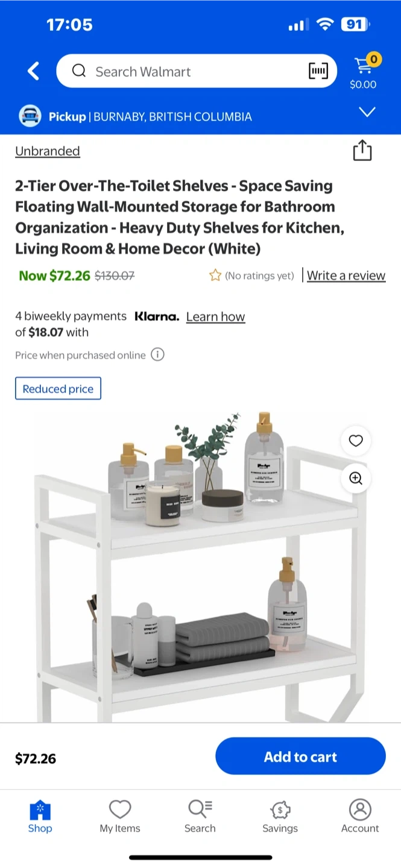Open the barcode scanner icon
401x868 pixels.
point(318,71)
